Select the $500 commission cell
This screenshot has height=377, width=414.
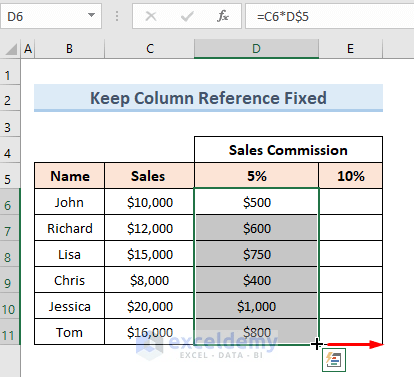[256, 202]
